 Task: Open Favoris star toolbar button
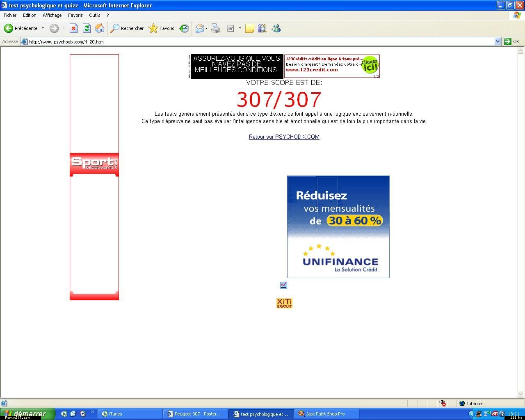pos(162,28)
